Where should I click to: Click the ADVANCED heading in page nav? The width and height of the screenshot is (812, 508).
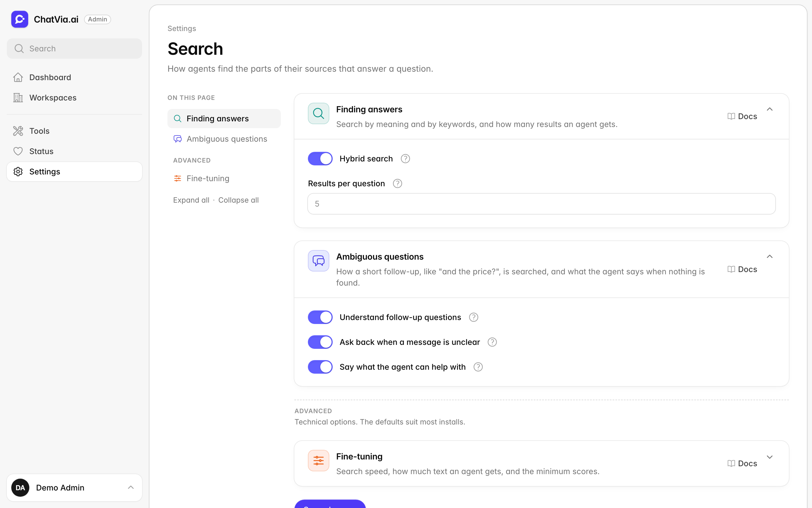tap(192, 160)
